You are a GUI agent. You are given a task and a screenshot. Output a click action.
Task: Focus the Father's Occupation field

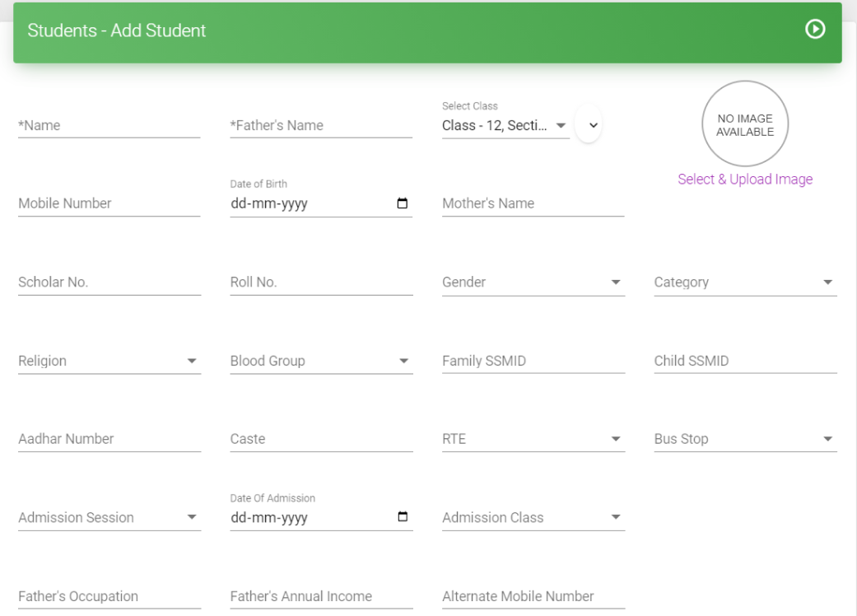coord(109,595)
